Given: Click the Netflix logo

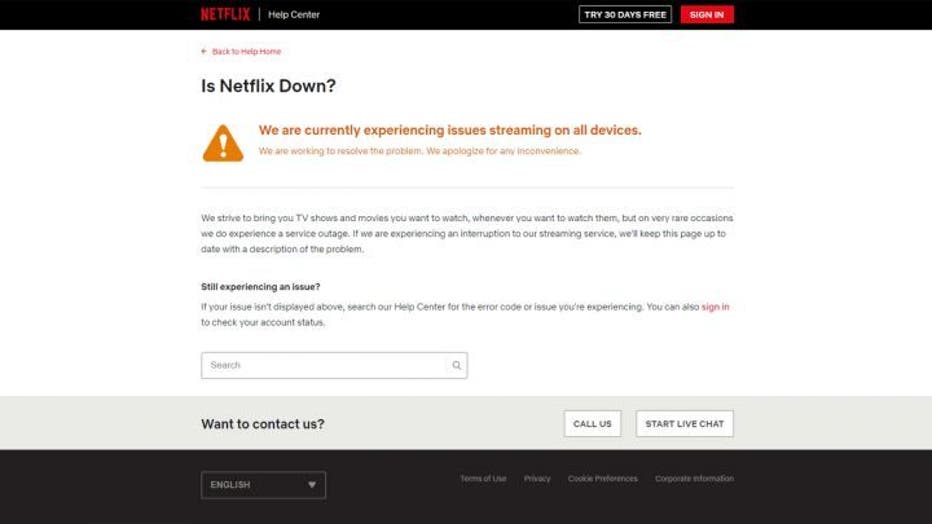Looking at the screenshot, I should pos(225,14).
